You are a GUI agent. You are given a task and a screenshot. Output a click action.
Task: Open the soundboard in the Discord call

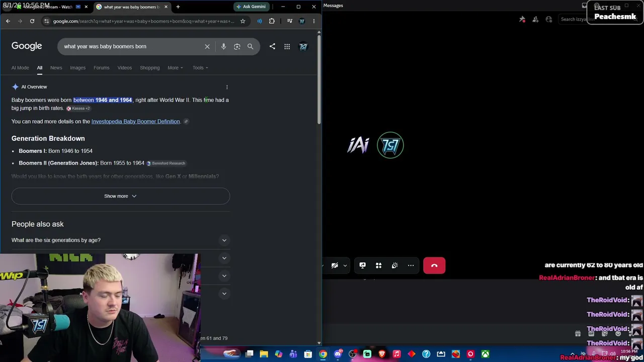[x=395, y=265]
